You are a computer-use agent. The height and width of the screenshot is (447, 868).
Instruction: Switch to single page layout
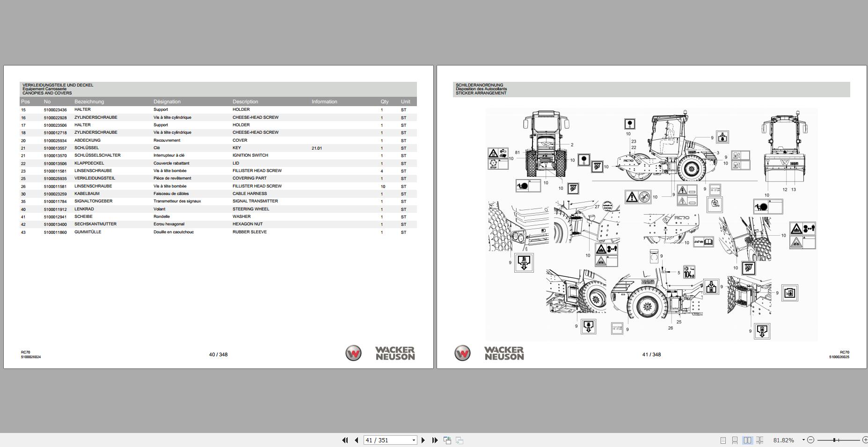pos(723,440)
